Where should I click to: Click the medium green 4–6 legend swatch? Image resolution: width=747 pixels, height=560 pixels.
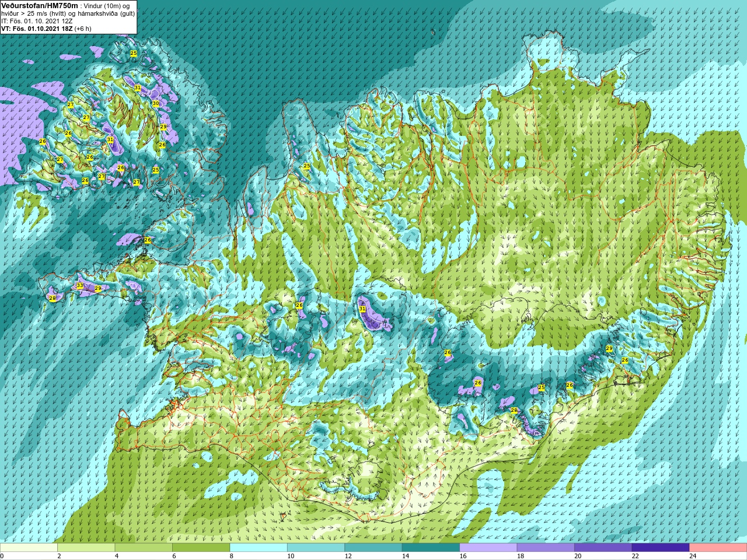coord(144,548)
